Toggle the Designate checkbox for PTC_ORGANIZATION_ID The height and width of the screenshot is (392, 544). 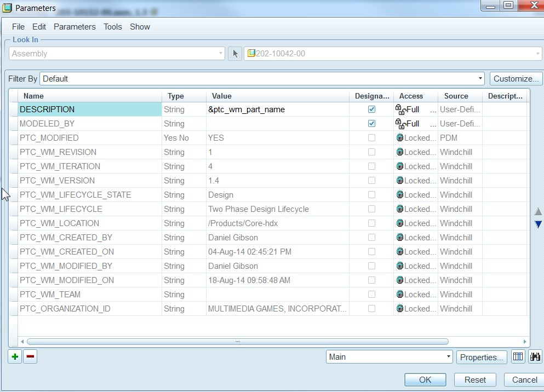tap(371, 308)
